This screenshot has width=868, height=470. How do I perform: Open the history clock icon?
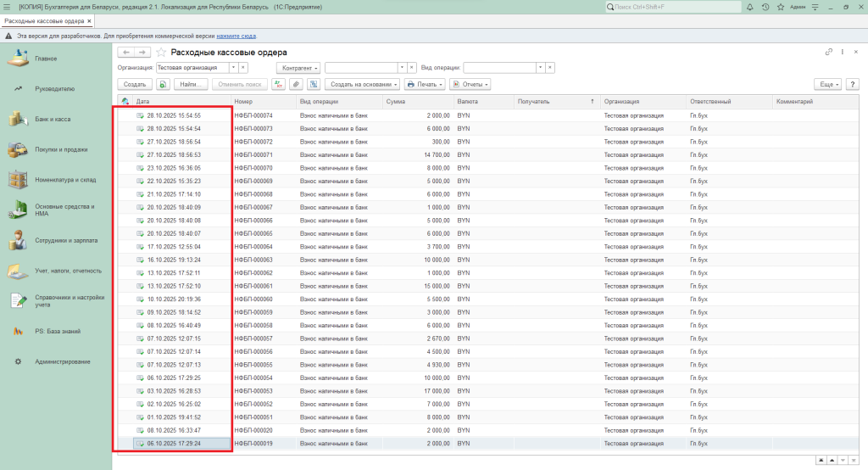tap(765, 7)
